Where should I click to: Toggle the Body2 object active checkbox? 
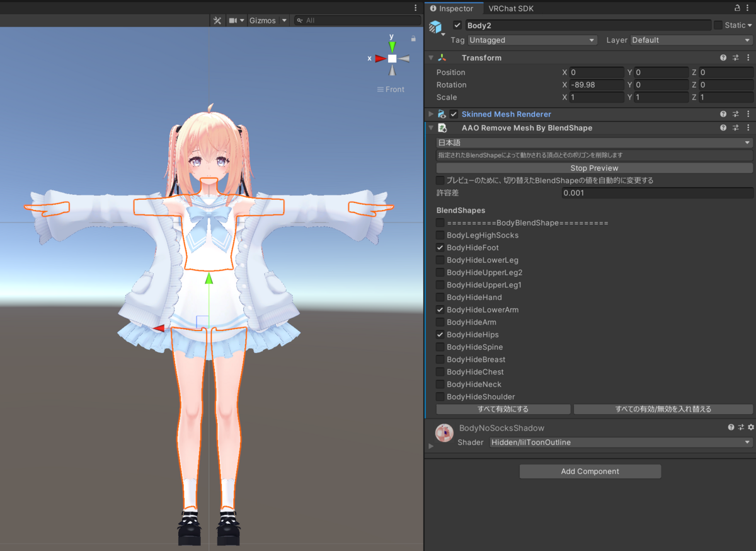point(457,25)
